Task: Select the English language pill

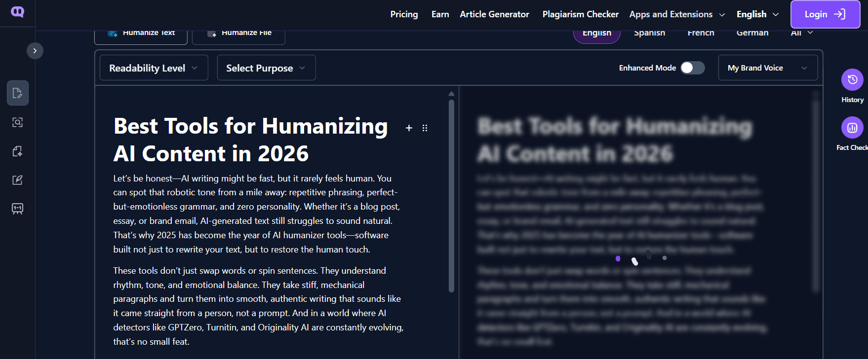Action: [596, 35]
